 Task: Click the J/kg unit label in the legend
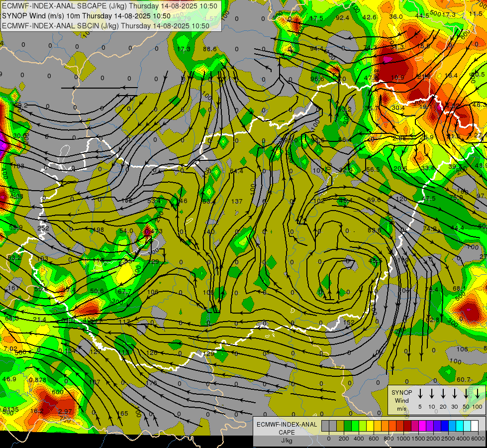(x=287, y=441)
